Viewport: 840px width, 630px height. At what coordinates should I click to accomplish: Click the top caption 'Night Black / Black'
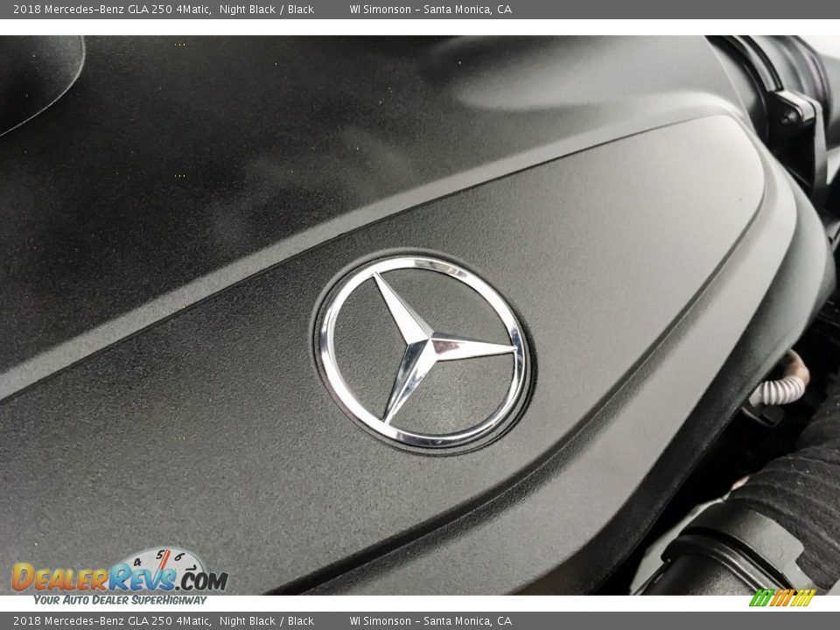tap(266, 9)
